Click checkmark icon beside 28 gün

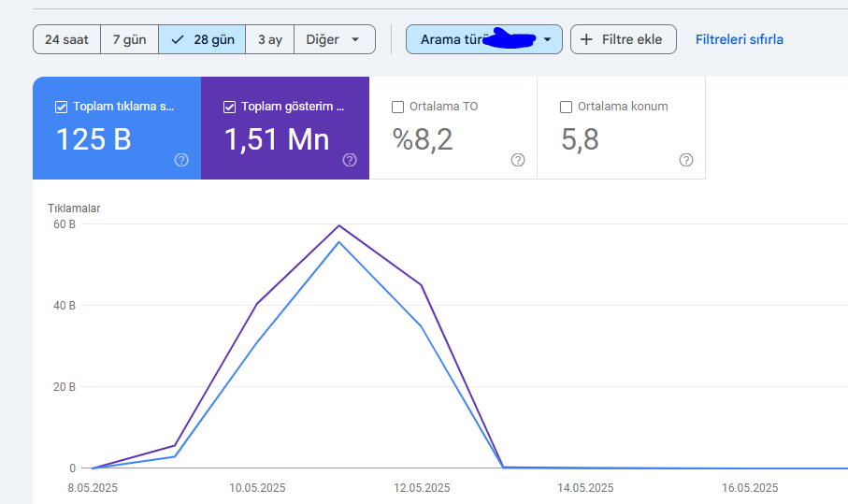[178, 39]
